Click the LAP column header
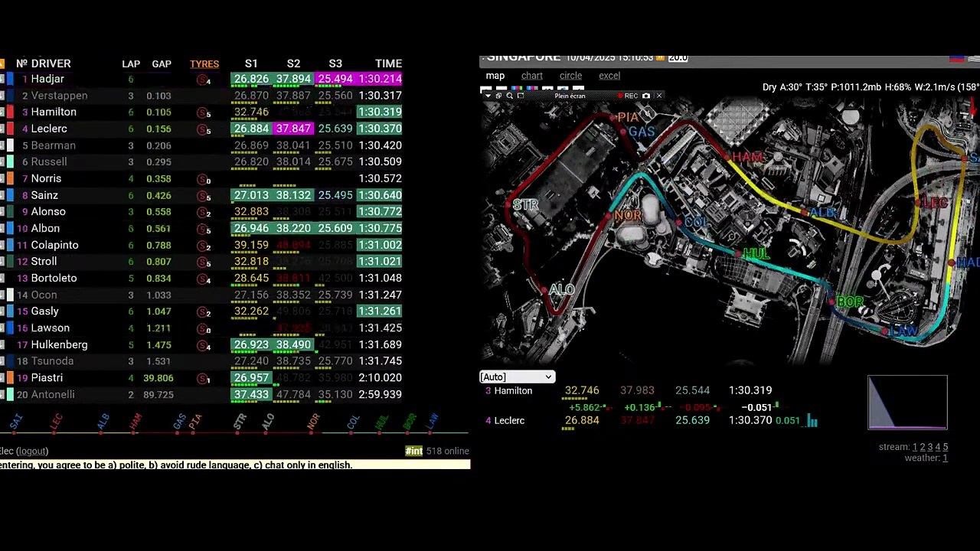980x551 pixels. pos(131,64)
